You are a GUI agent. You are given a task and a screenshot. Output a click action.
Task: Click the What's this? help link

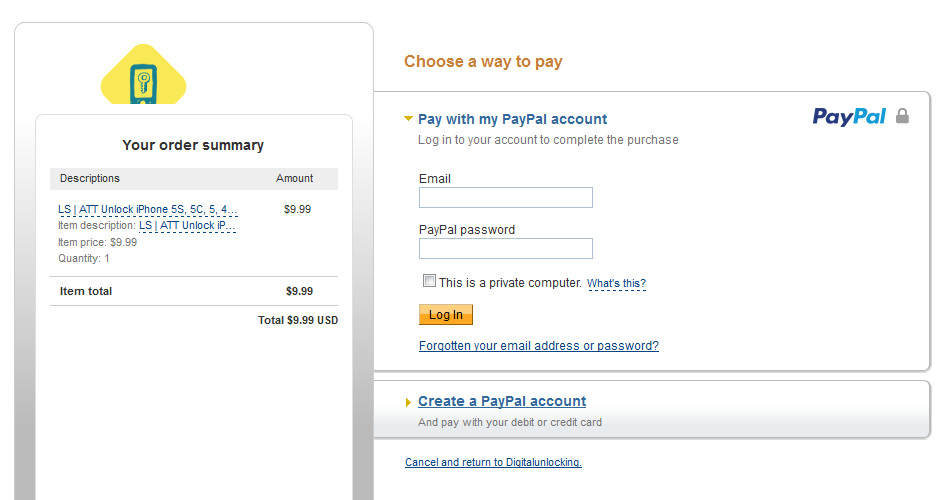[616, 284]
